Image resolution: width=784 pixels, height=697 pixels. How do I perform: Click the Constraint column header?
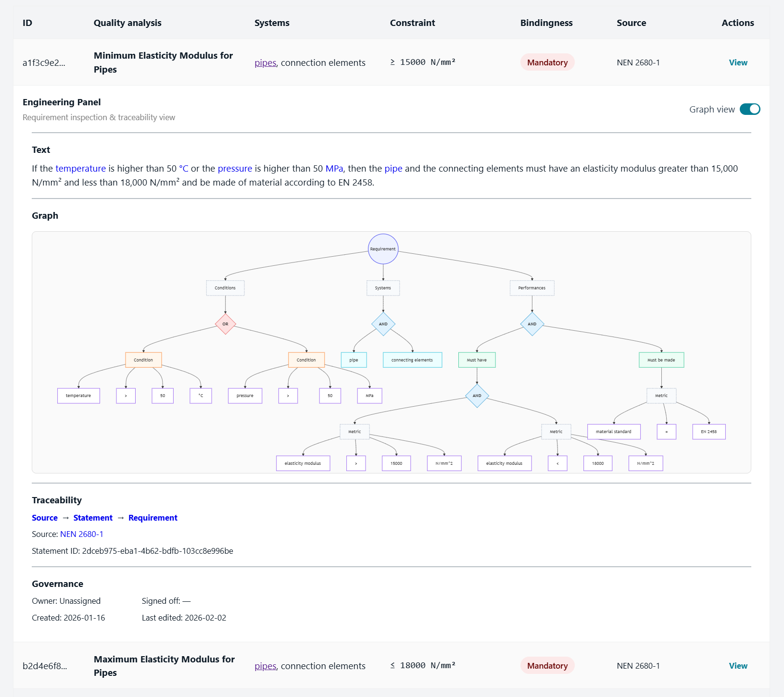(412, 23)
